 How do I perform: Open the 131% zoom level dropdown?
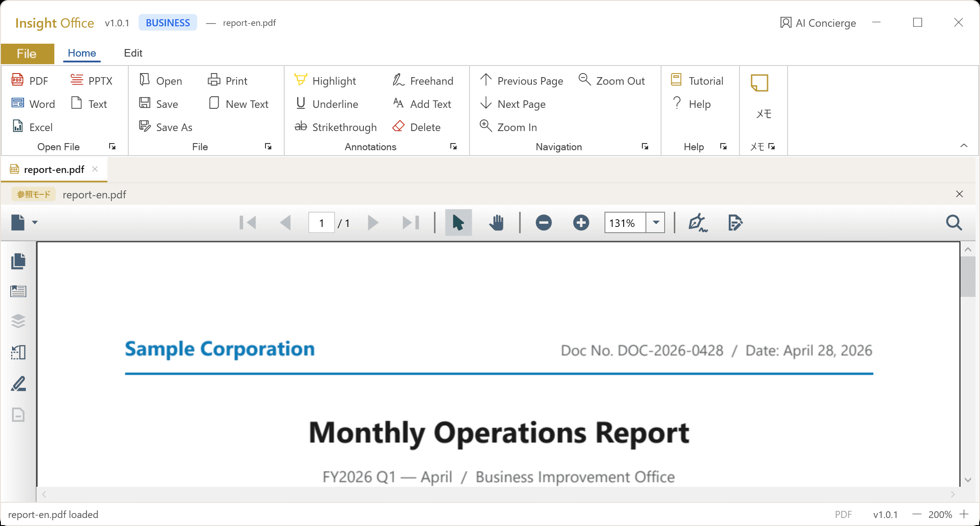[655, 222]
